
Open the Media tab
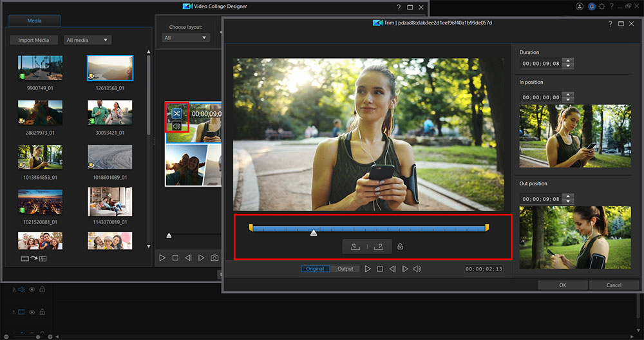click(x=34, y=21)
